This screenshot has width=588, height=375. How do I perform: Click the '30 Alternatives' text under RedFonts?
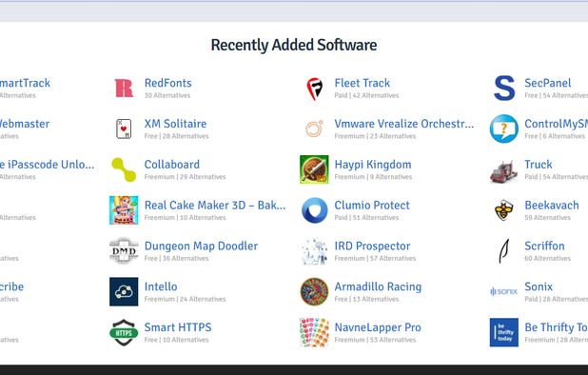(167, 95)
